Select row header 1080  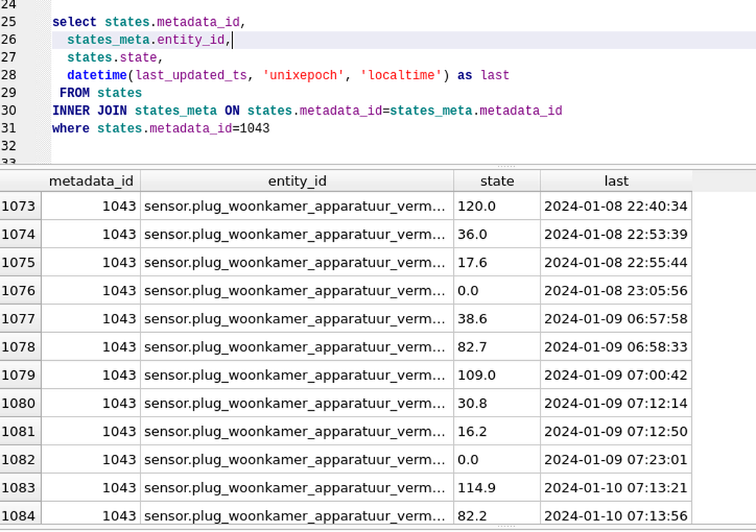click(x=21, y=403)
